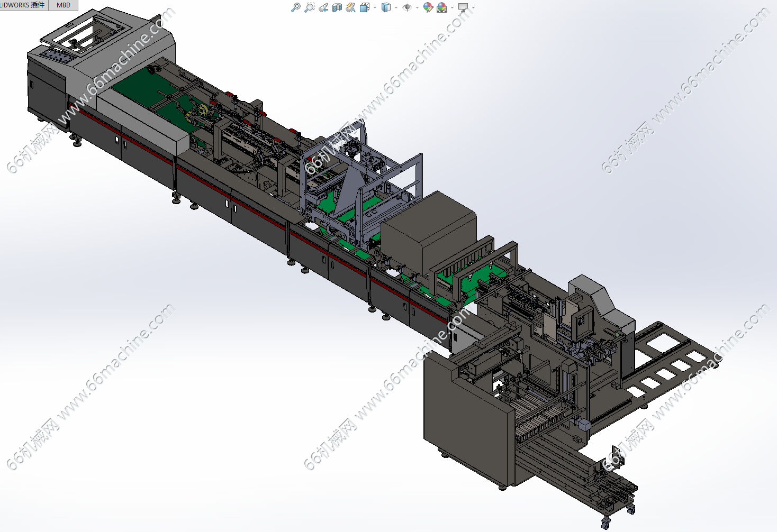Viewport: 777px width, 532px height.
Task: Click the View Settings monitor icon
Action: (463, 7)
